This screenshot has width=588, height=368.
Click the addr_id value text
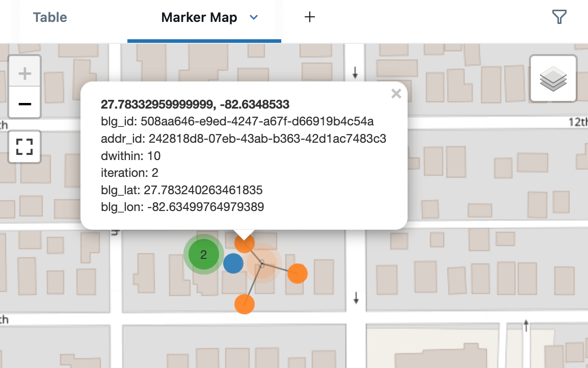[268, 139]
